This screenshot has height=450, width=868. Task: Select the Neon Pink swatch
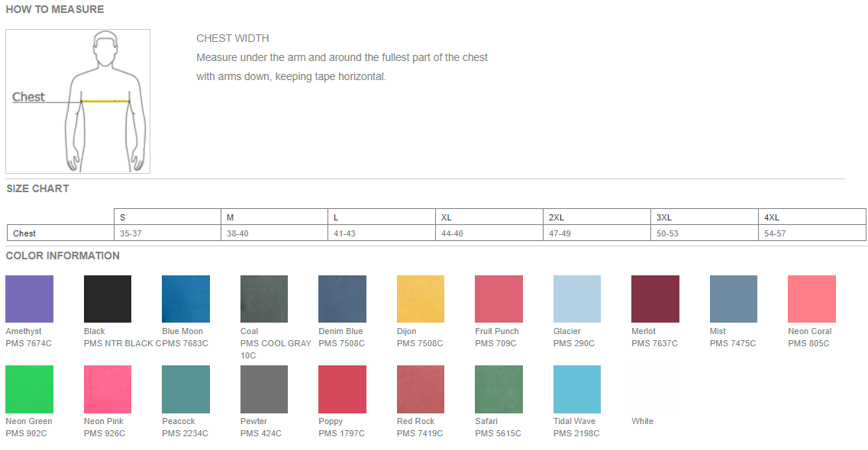[x=108, y=389]
